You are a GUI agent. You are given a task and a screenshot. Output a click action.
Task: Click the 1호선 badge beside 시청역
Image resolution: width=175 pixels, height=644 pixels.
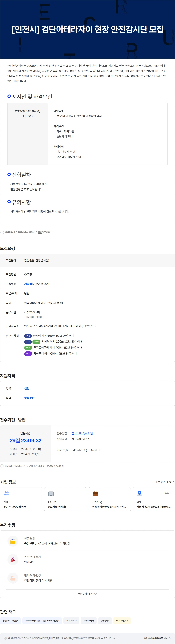[x=28, y=342]
